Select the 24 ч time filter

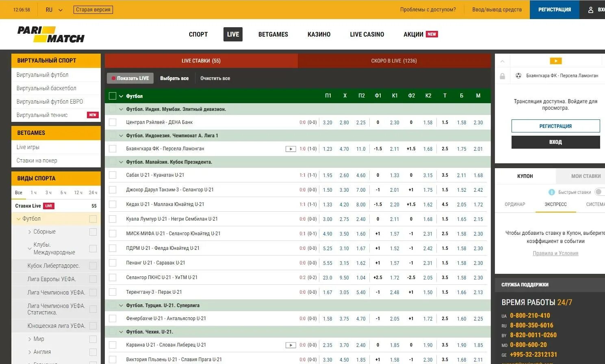tap(93, 193)
